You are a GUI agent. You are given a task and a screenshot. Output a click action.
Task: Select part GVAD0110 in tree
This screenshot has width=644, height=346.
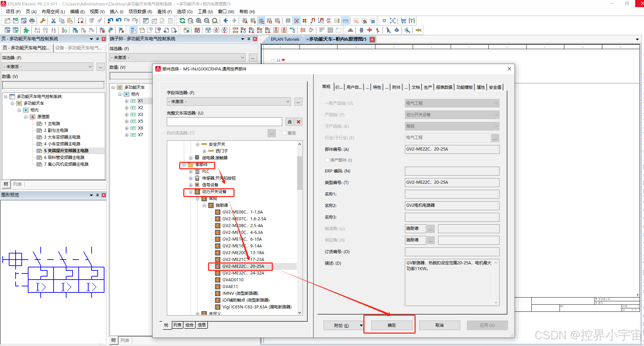(233, 280)
